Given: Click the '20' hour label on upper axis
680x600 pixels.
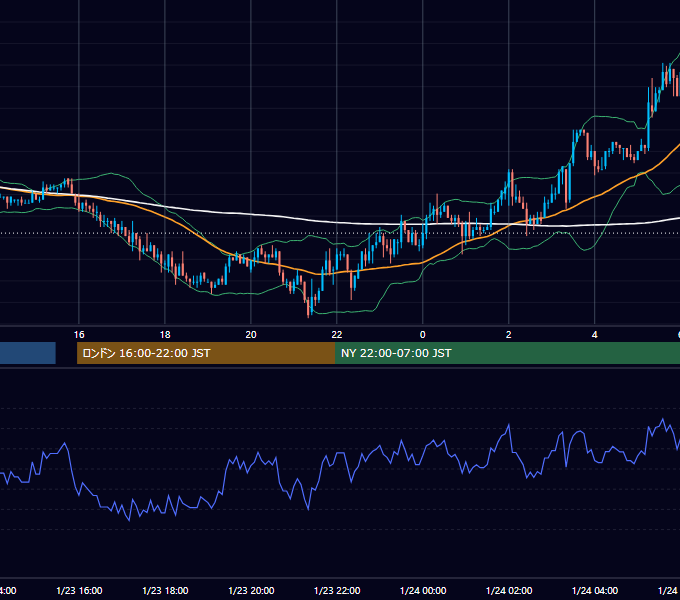Looking at the screenshot, I should (x=251, y=335).
